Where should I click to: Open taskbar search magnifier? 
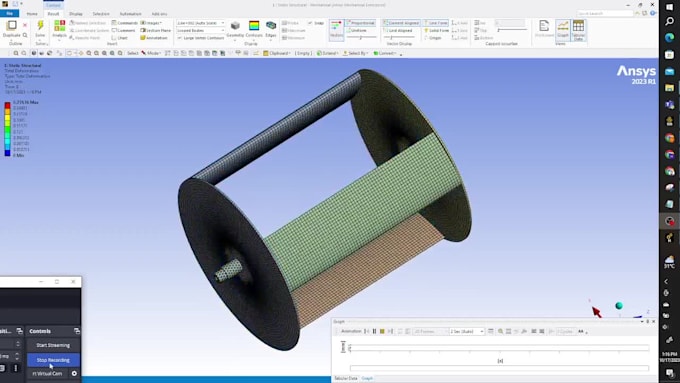click(670, 21)
